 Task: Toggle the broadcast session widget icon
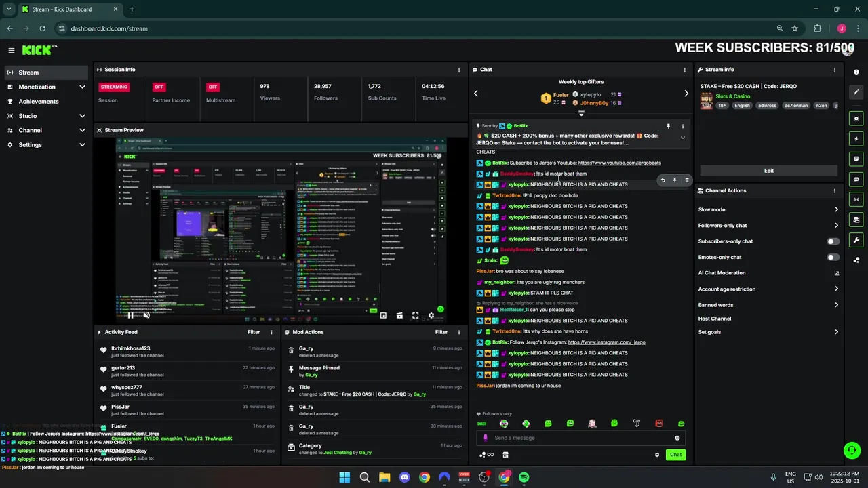click(x=856, y=199)
